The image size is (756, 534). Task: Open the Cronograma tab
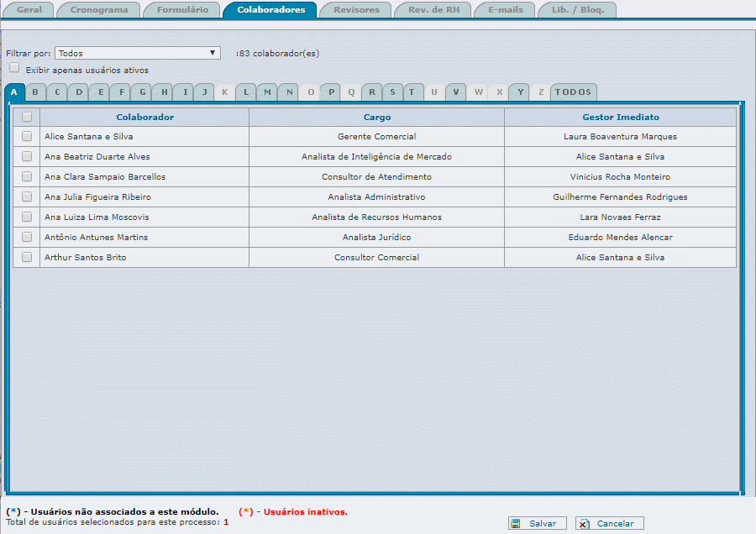(x=99, y=10)
